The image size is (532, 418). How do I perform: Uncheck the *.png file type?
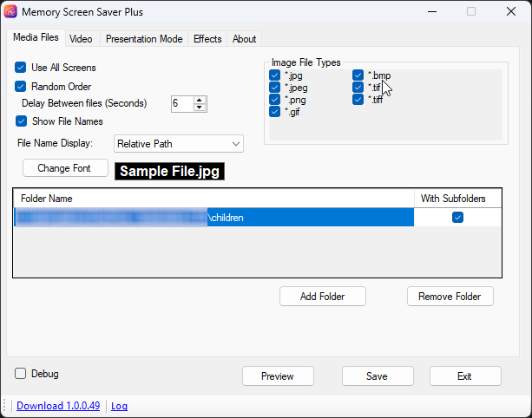pyautogui.click(x=274, y=100)
